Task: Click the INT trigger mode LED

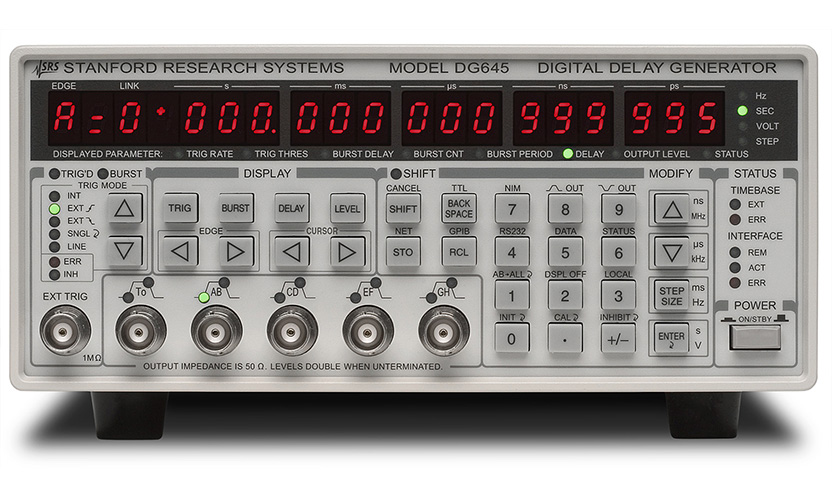Action: click(55, 196)
